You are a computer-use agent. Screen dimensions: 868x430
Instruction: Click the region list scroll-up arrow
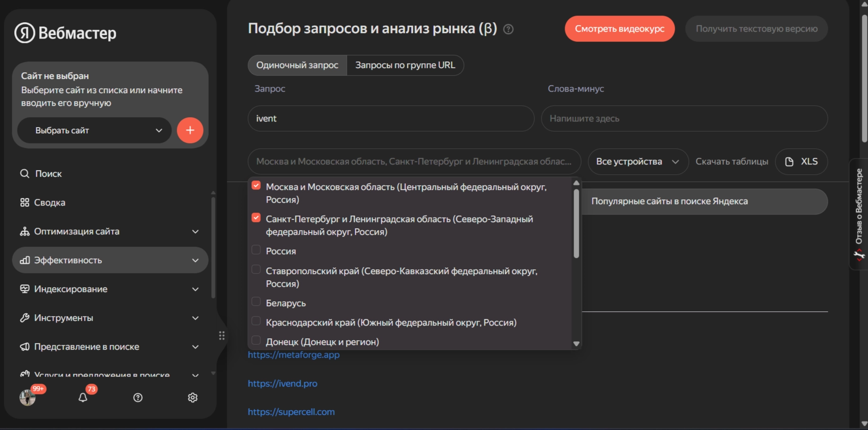[x=576, y=183]
